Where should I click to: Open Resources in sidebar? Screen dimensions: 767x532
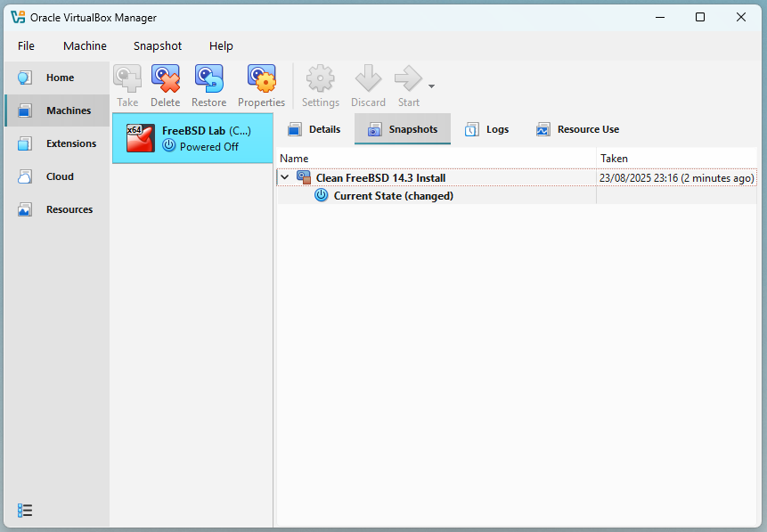(x=57, y=209)
